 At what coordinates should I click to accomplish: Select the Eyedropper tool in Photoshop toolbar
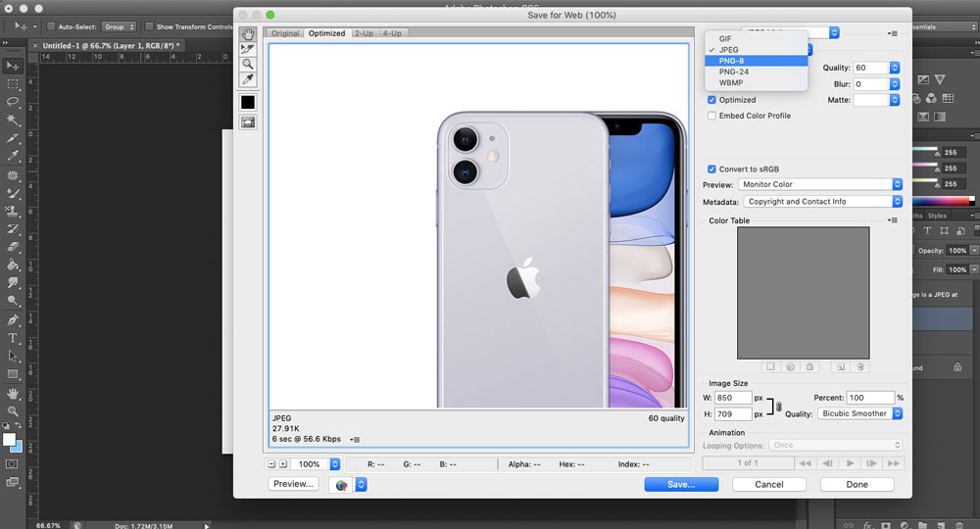pyautogui.click(x=12, y=156)
